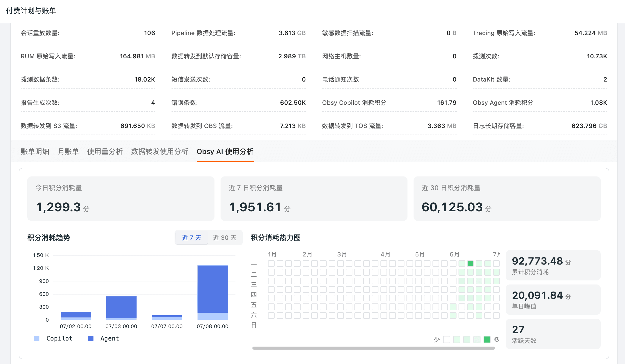
Task: Open the 账单明细 tab
Action: tap(35, 151)
